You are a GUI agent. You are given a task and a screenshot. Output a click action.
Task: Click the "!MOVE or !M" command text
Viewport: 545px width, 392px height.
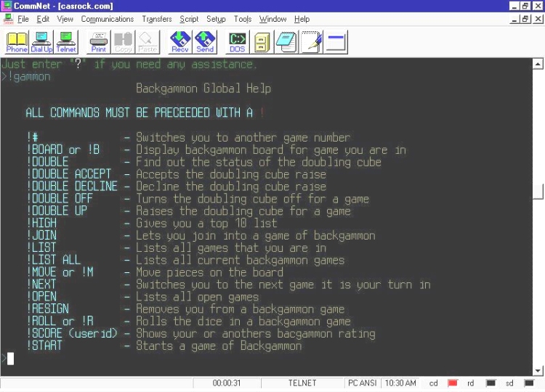60,272
